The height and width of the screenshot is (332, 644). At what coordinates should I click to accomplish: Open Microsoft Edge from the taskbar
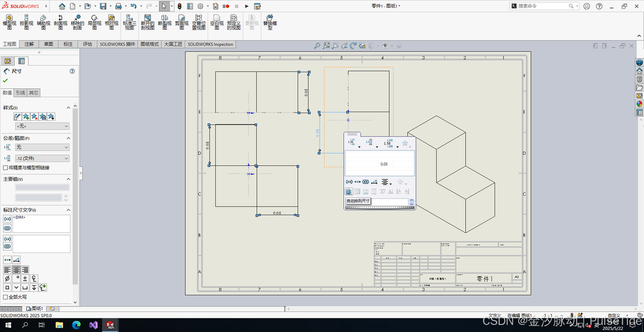76,325
